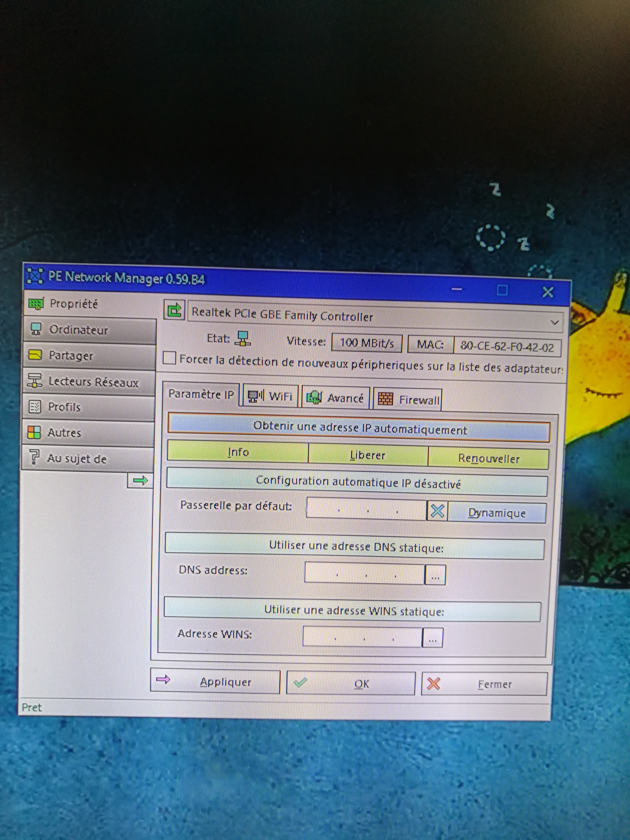Switch to the WiFi tab
Image resolution: width=630 pixels, height=840 pixels.
(270, 396)
